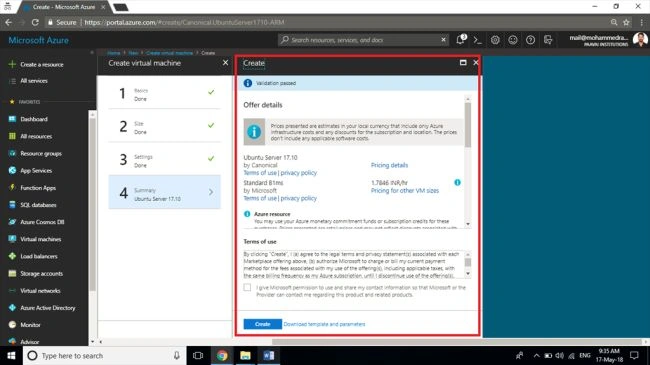The width and height of the screenshot is (650, 365).
Task: Open the Windows Start menu
Action: [x=11, y=355]
